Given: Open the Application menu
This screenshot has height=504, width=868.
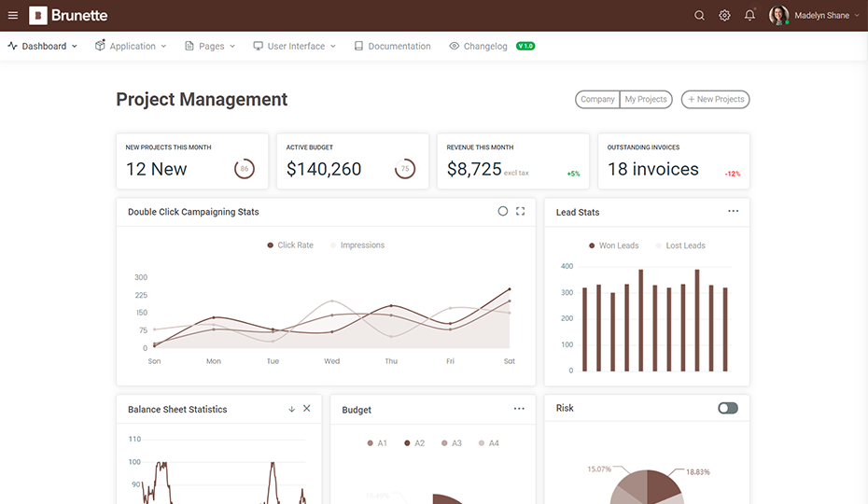Looking at the screenshot, I should pyautogui.click(x=131, y=46).
